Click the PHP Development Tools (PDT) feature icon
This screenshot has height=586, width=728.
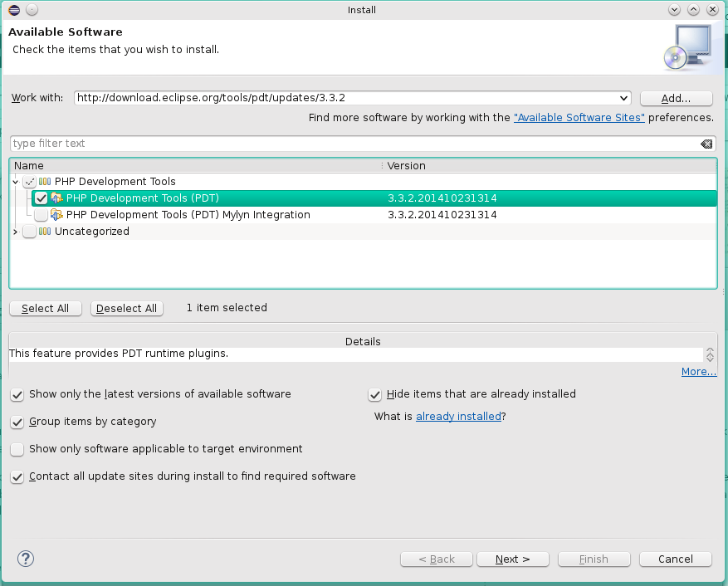(56, 198)
